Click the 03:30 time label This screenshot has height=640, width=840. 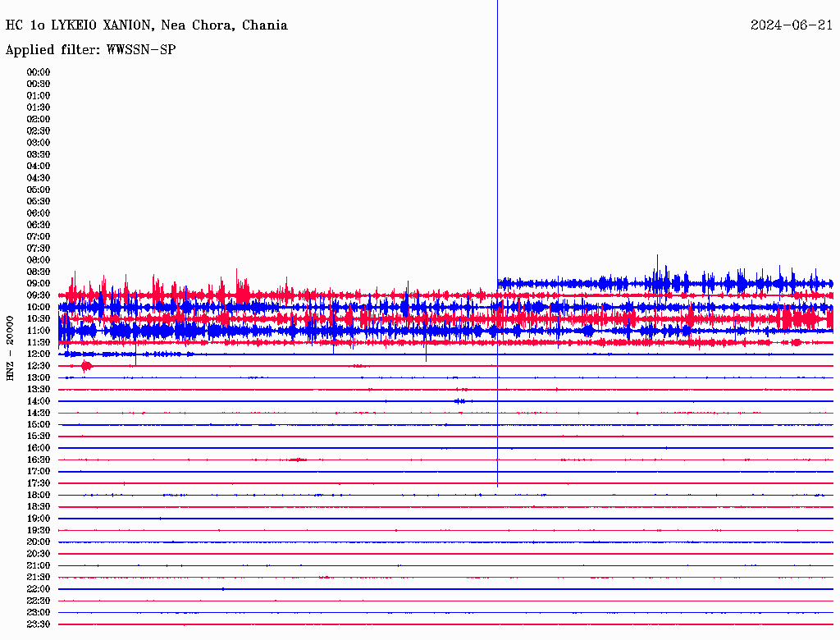38,154
